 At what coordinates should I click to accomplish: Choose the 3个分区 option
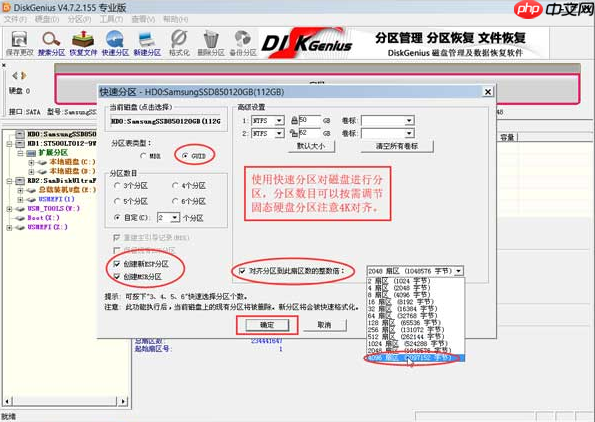(131, 186)
